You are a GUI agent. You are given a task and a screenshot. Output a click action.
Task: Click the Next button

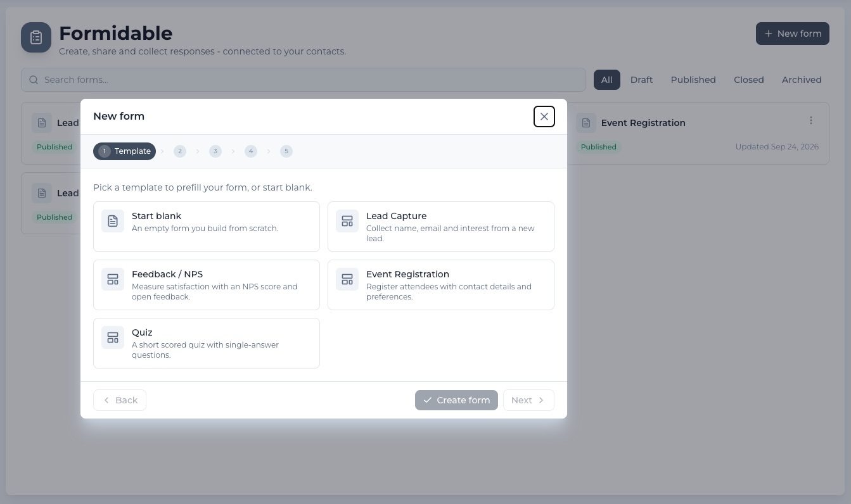(528, 400)
